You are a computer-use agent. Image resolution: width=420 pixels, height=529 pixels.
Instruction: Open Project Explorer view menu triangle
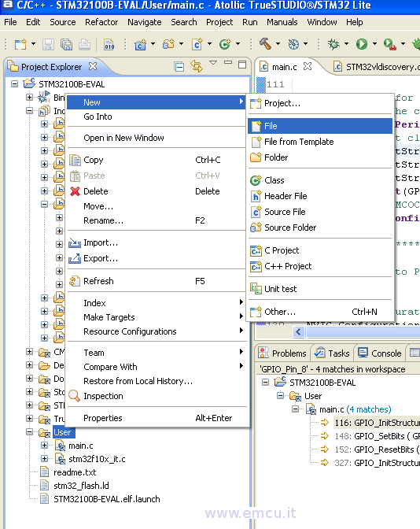(213, 62)
